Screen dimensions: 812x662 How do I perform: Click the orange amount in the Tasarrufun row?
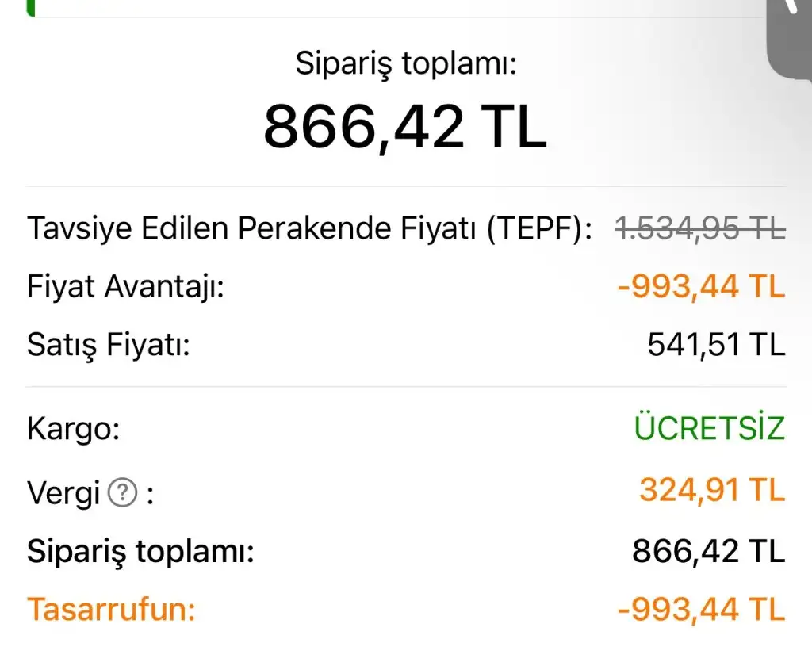[x=700, y=610]
